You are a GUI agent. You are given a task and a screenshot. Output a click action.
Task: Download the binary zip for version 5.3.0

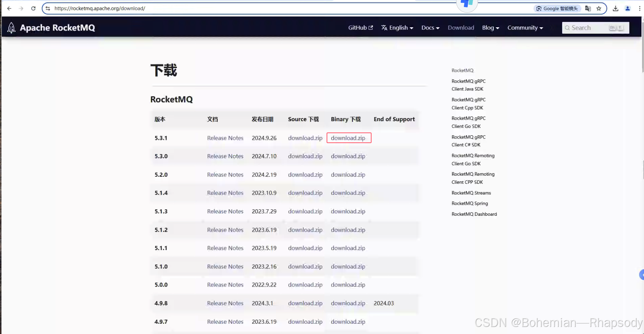click(348, 156)
